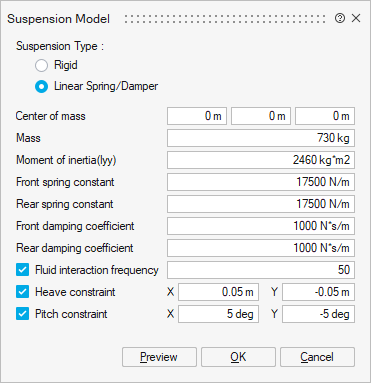Click the Moment of inertia field
The height and width of the screenshot is (383, 371).
tap(261, 160)
